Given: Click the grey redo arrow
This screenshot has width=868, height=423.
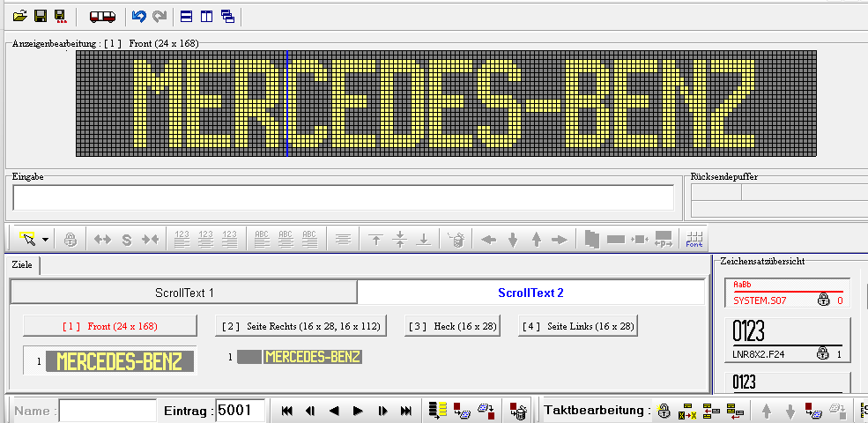Looking at the screenshot, I should click(x=160, y=17).
